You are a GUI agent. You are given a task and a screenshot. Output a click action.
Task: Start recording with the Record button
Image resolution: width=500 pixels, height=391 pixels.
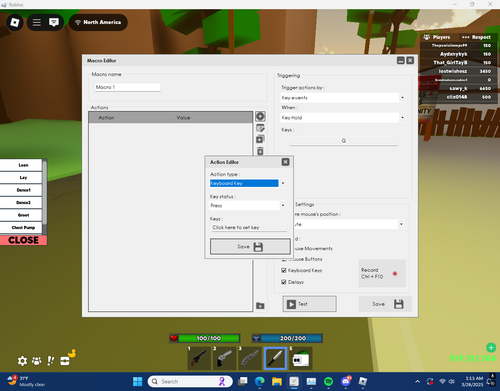point(382,273)
